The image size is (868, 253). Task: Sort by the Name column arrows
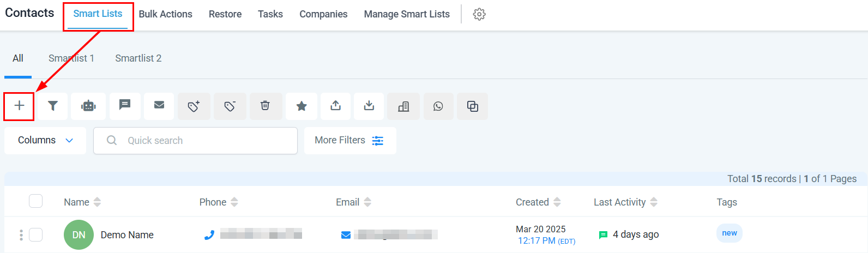[x=97, y=202]
